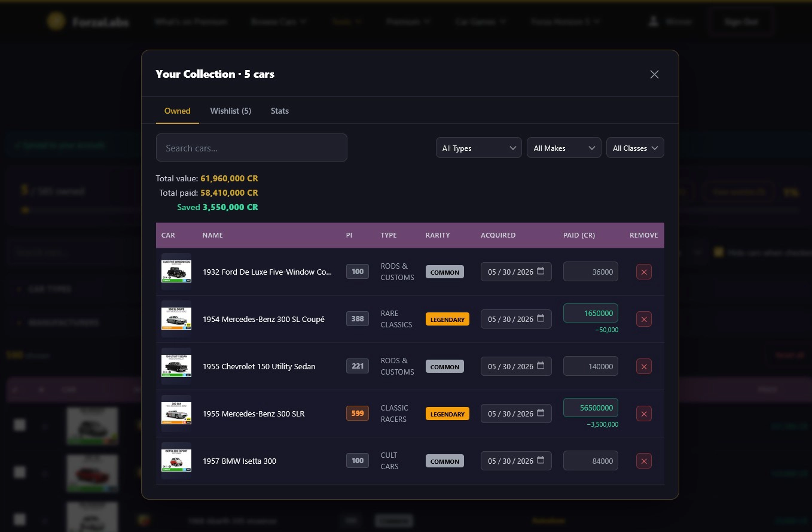Open the All Classes dropdown
This screenshot has height=532, width=812.
[x=635, y=148]
